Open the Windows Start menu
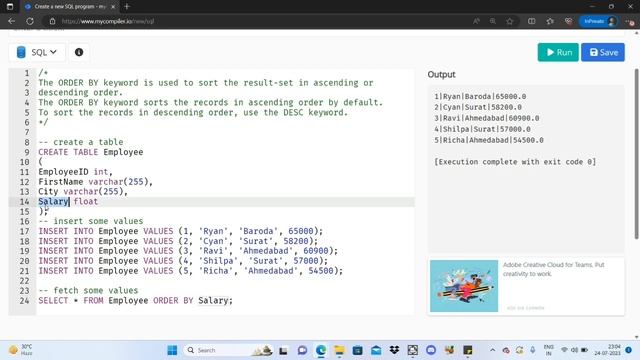The width and height of the screenshot is (640, 360). tap(172, 350)
